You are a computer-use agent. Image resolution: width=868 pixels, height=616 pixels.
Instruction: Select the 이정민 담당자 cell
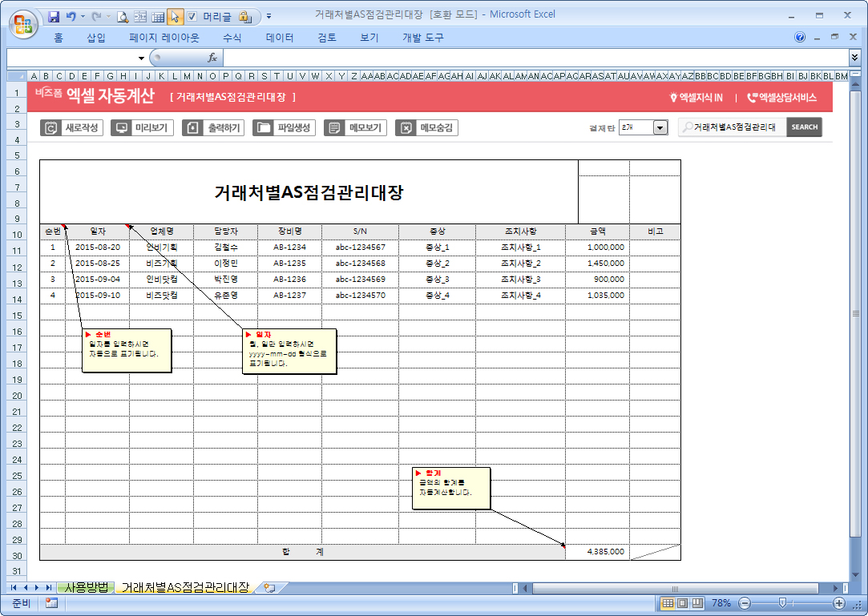pyautogui.click(x=225, y=264)
